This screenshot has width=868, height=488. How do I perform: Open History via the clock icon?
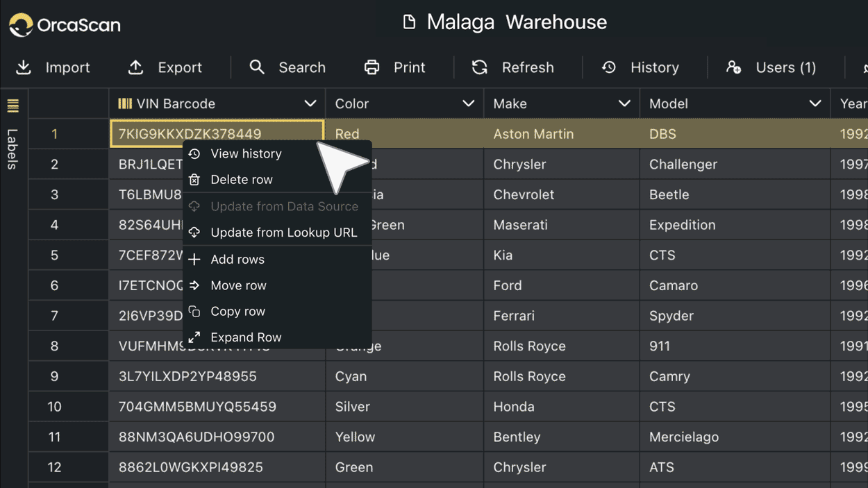609,67
